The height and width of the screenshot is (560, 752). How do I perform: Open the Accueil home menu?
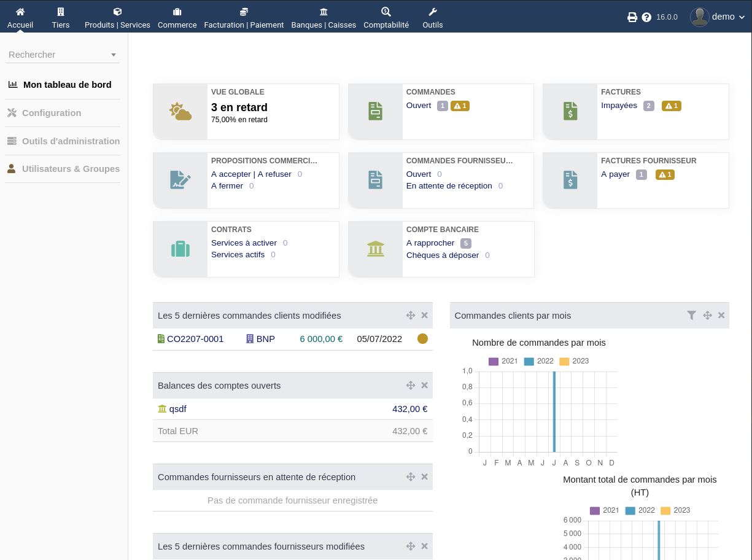point(20,18)
